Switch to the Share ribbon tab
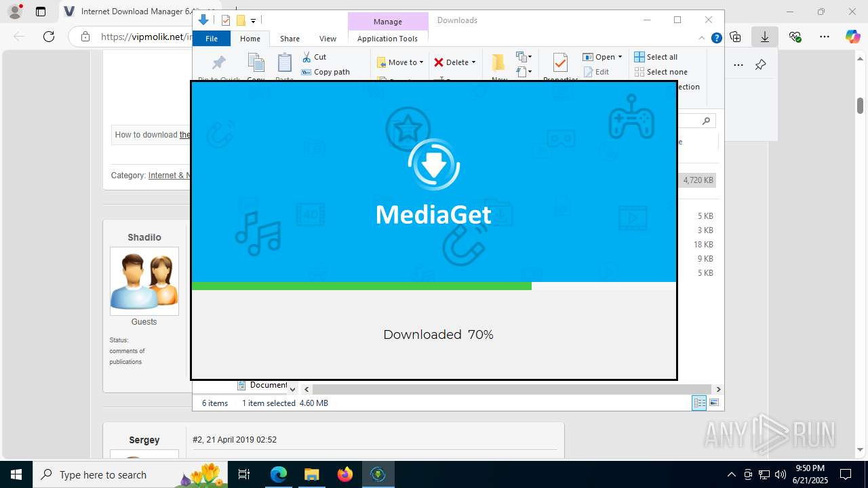This screenshot has height=488, width=868. coord(290,39)
